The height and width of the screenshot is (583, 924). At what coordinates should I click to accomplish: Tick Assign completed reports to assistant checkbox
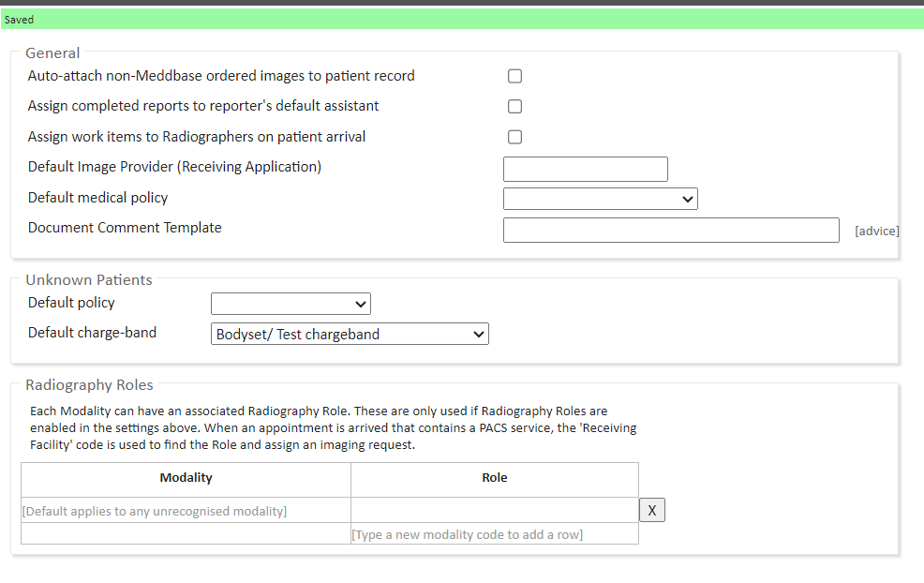pos(514,107)
